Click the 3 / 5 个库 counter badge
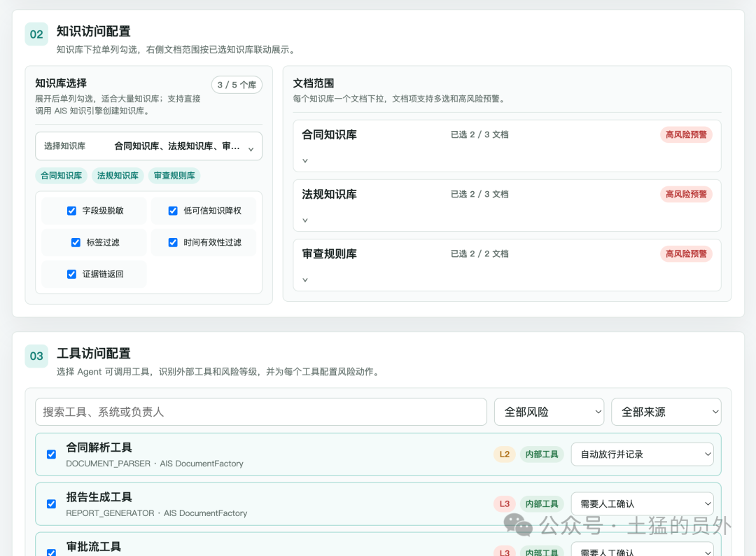 click(x=237, y=85)
